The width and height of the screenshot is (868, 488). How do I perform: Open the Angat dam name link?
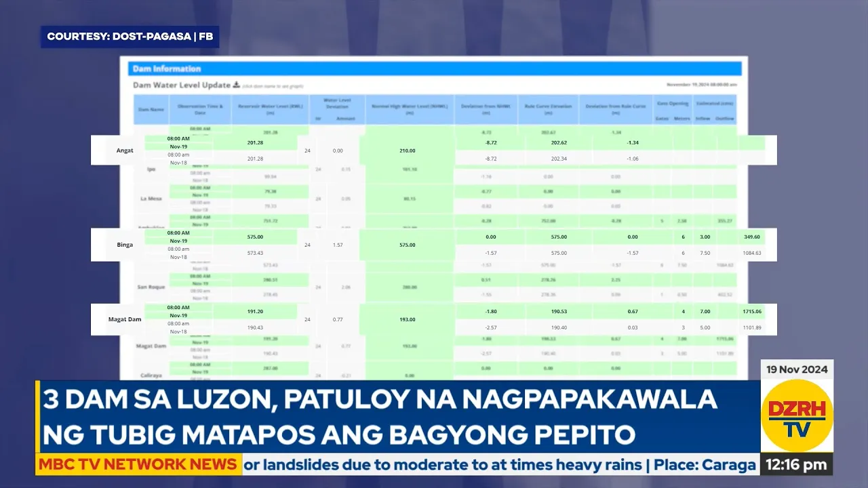pos(124,150)
